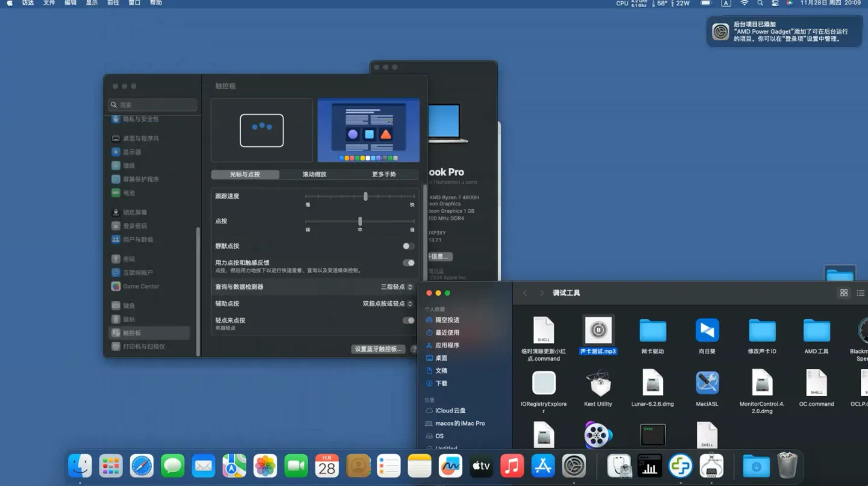
Task: Launch the Music app from the Dock
Action: click(512, 466)
